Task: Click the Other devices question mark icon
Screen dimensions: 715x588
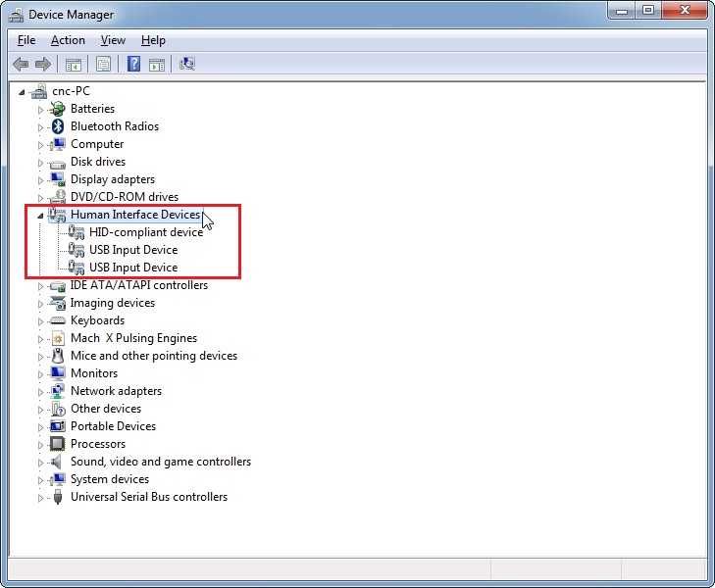Action: [58, 409]
